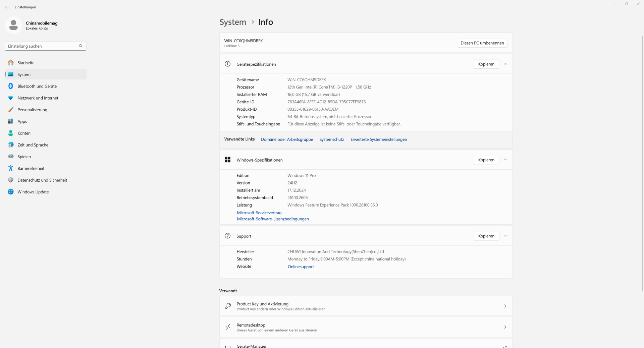Click the Einstellung suchen search field
Image resolution: width=644 pixels, height=348 pixels.
tap(46, 46)
